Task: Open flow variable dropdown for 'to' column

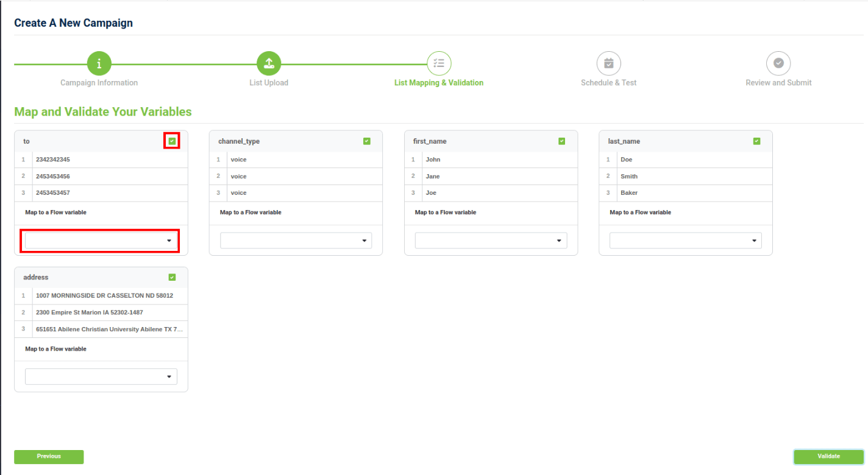Action: pos(101,241)
